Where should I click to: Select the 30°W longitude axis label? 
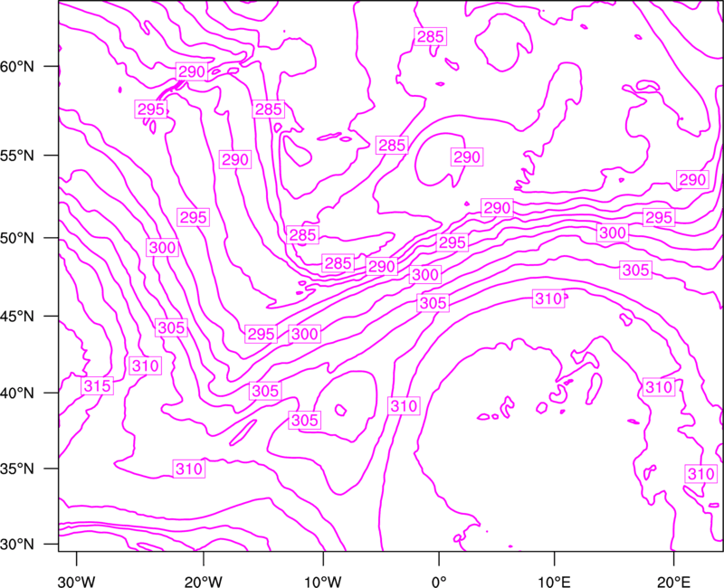pyautogui.click(x=77, y=582)
